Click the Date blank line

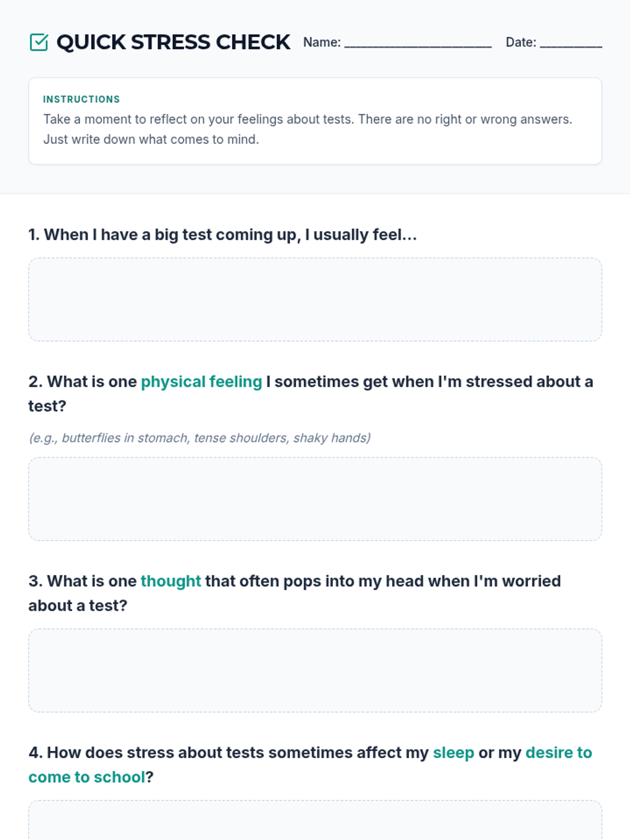point(571,43)
